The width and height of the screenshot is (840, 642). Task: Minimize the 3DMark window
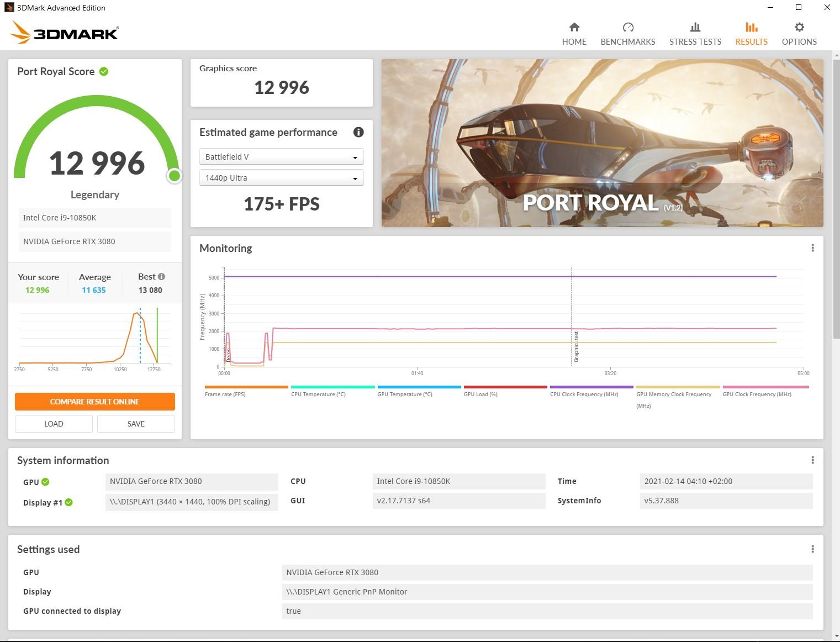770,7
